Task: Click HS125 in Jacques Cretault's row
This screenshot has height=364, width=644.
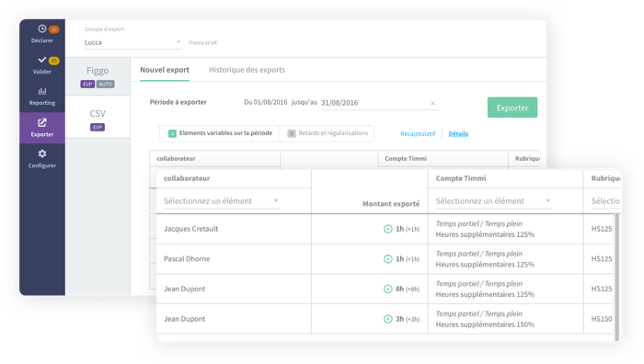Action: pos(602,229)
